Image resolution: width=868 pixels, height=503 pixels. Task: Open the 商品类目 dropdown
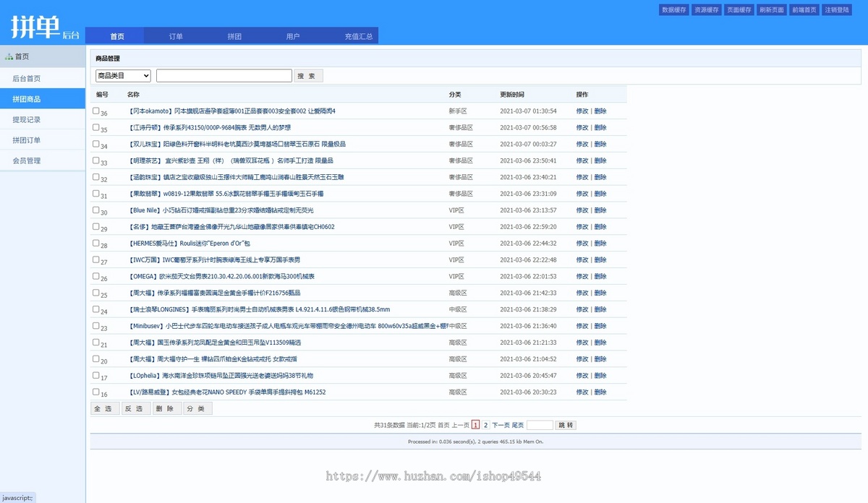point(123,76)
